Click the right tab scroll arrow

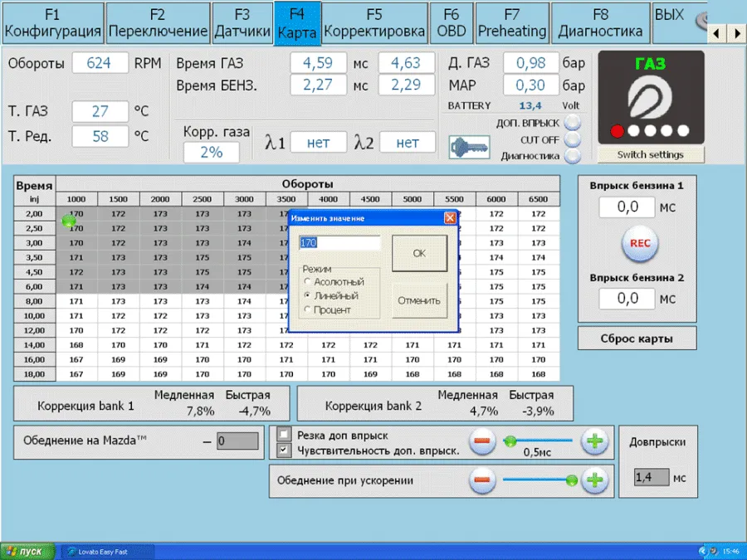pos(736,34)
